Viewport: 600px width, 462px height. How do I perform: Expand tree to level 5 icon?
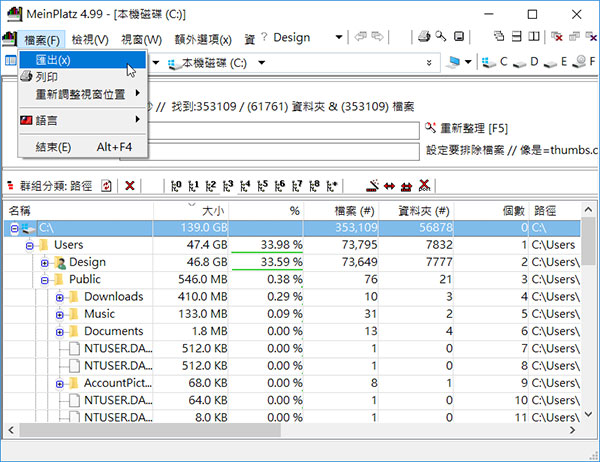[x=262, y=186]
